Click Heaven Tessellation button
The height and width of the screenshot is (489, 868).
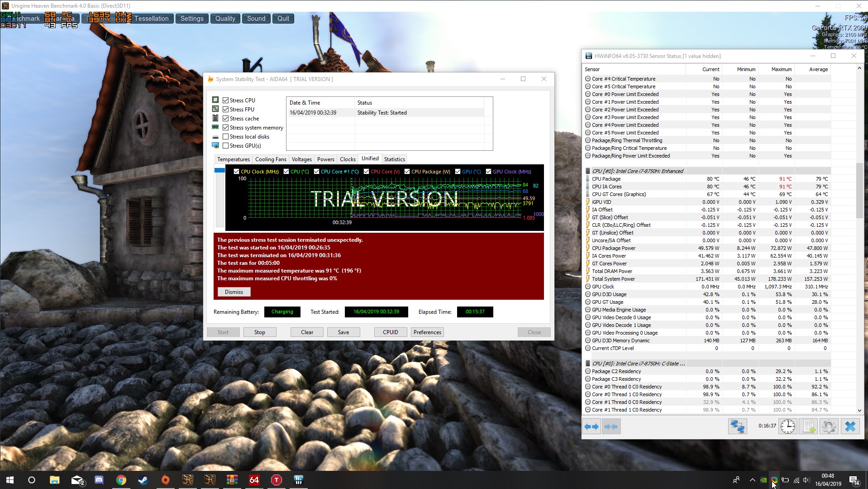(151, 19)
